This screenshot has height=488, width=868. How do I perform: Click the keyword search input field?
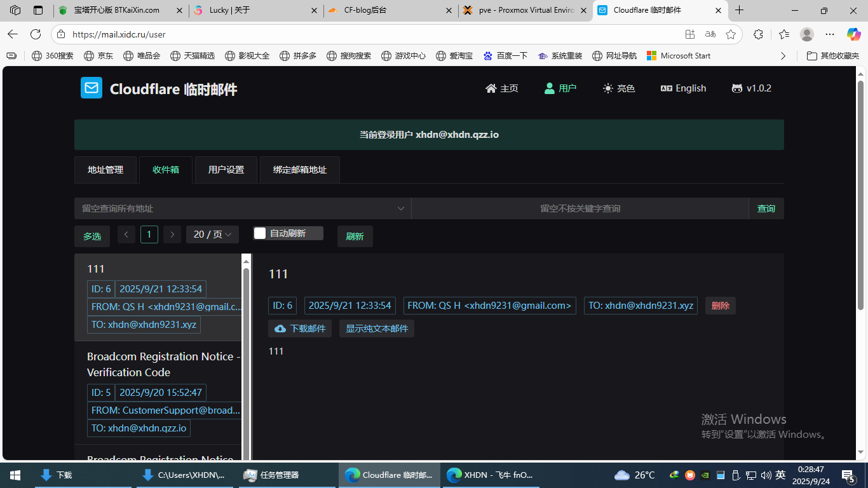coord(580,208)
